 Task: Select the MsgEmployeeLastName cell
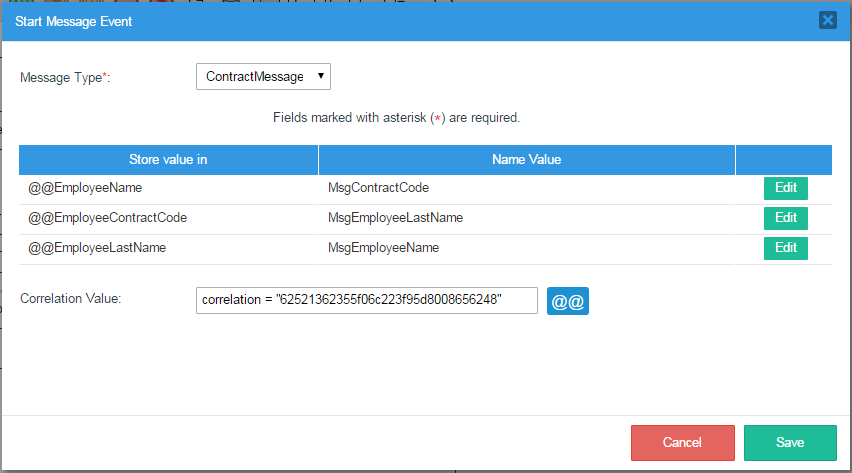pyautogui.click(x=395, y=219)
